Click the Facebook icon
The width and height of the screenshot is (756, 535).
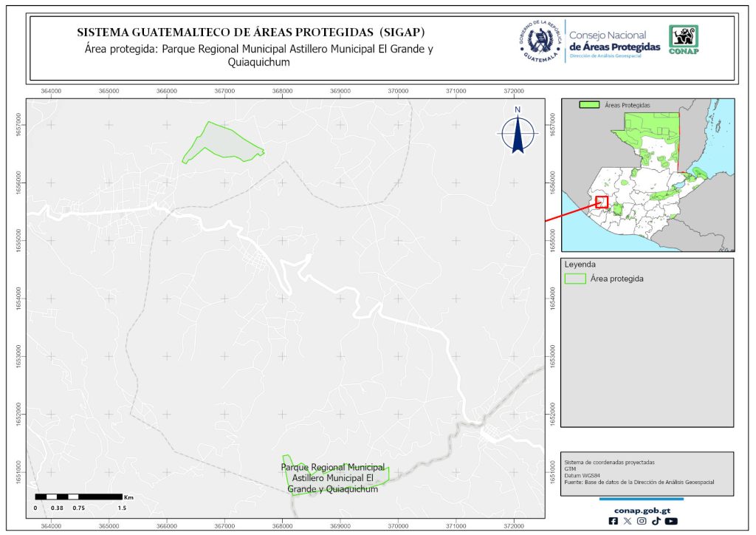click(614, 521)
